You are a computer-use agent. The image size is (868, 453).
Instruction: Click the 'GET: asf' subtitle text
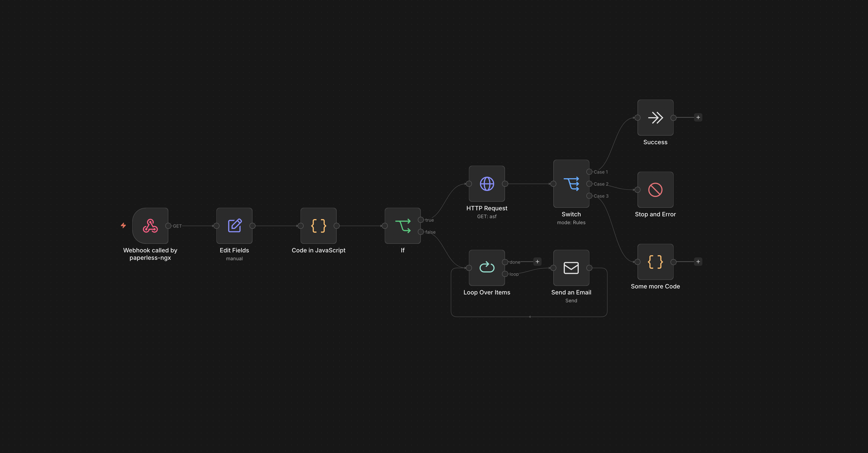[x=487, y=217]
